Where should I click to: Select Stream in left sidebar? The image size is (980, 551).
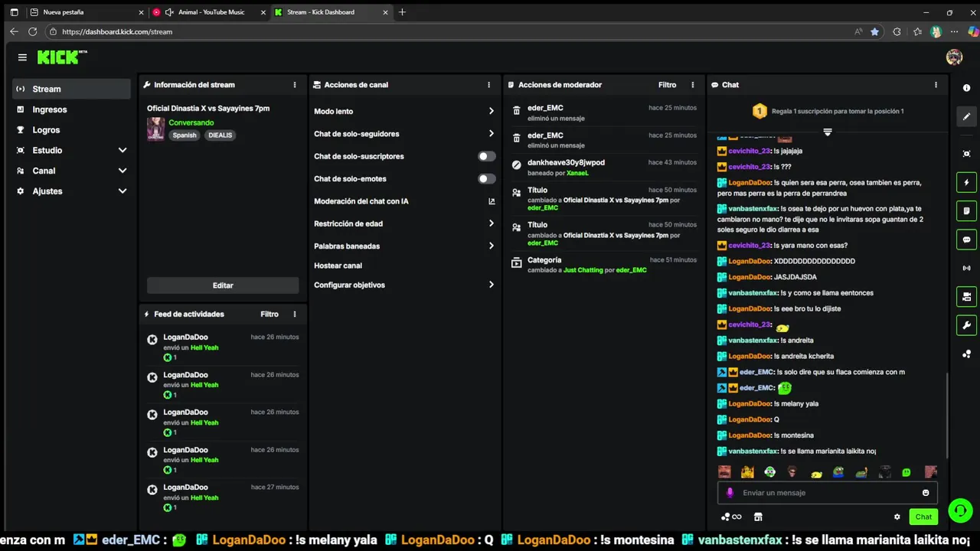pyautogui.click(x=71, y=89)
